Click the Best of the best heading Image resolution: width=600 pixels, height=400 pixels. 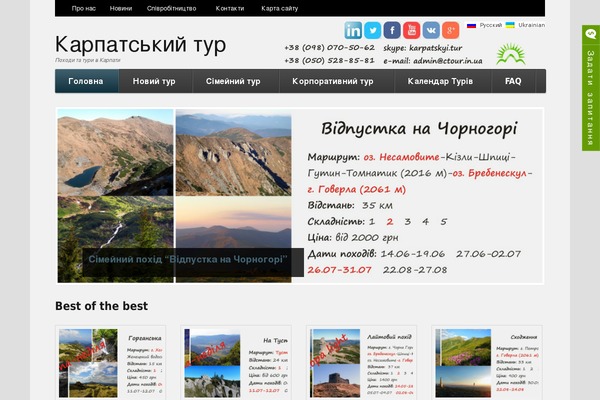coord(101,306)
